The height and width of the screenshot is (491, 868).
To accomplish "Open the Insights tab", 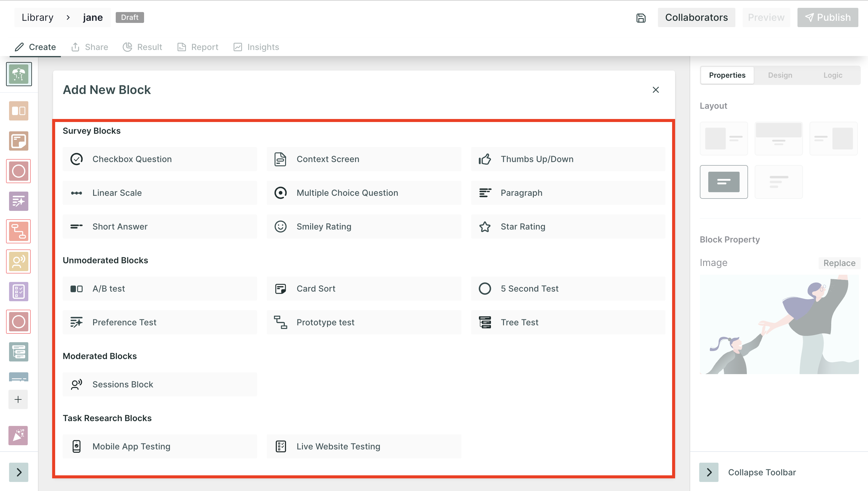I will tap(256, 47).
